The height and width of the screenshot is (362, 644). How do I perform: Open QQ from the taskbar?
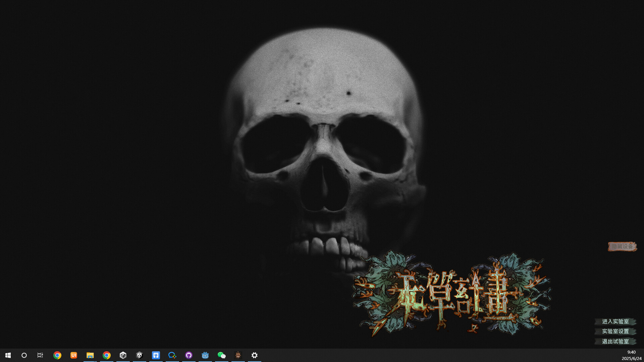[172, 355]
